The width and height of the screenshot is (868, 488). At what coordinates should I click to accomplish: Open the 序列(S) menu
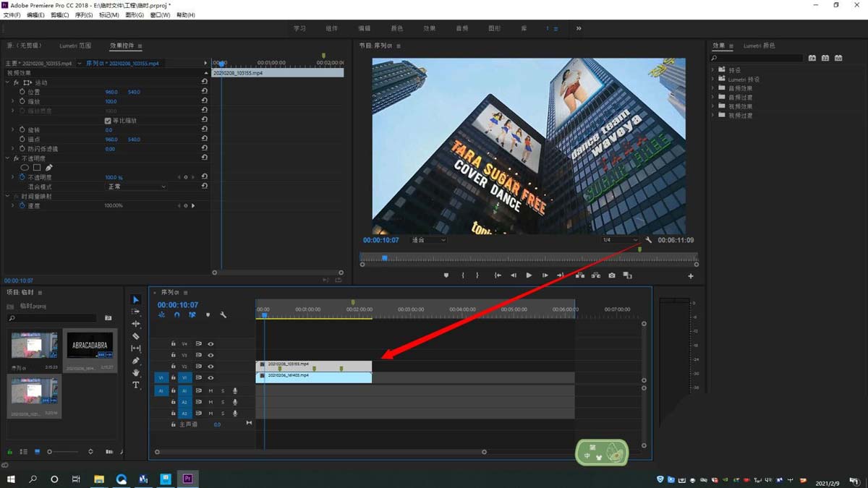coord(84,15)
